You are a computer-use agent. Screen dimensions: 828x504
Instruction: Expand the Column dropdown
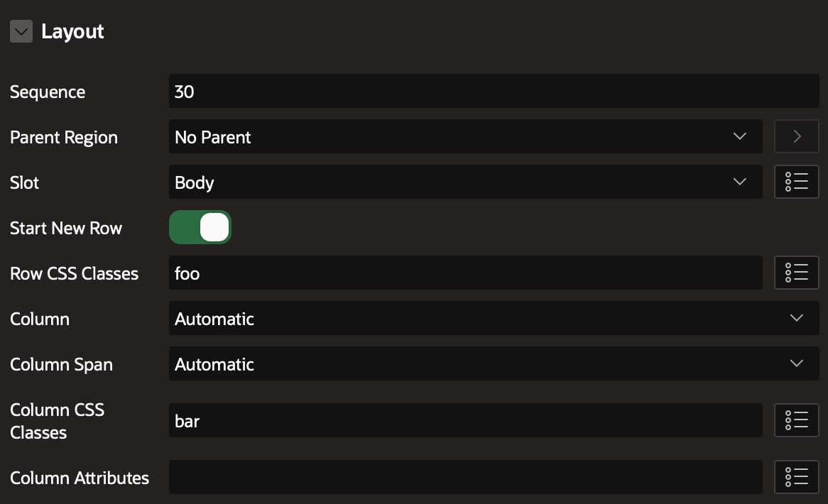[494, 319]
